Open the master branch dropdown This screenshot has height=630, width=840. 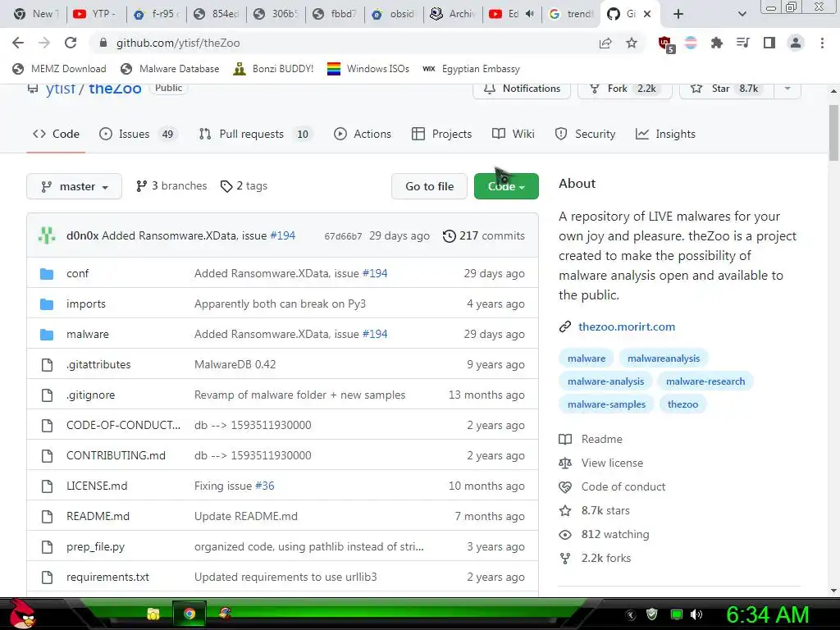74,186
